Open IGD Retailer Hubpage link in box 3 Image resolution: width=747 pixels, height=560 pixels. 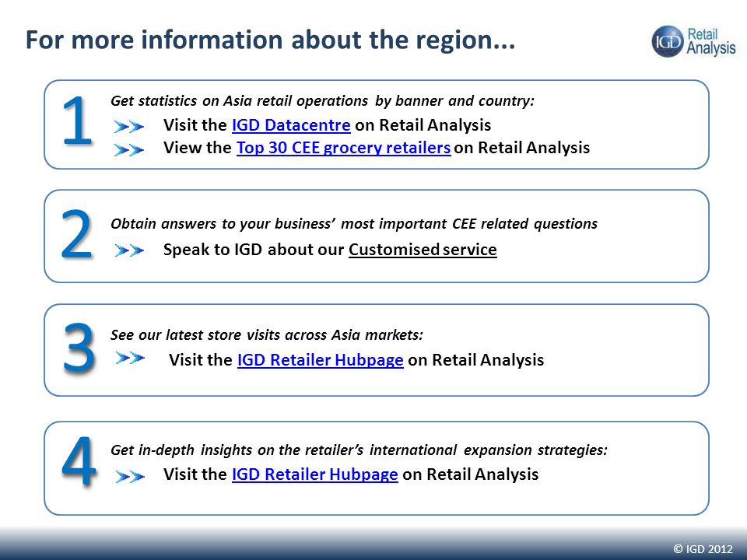click(x=320, y=360)
